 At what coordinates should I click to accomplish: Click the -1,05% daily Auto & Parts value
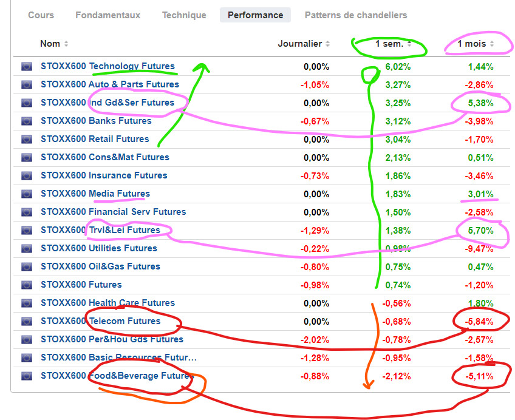tap(315, 85)
